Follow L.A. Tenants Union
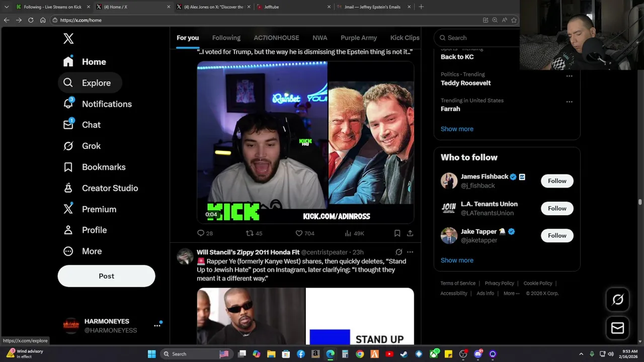644x362 pixels. [557, 208]
